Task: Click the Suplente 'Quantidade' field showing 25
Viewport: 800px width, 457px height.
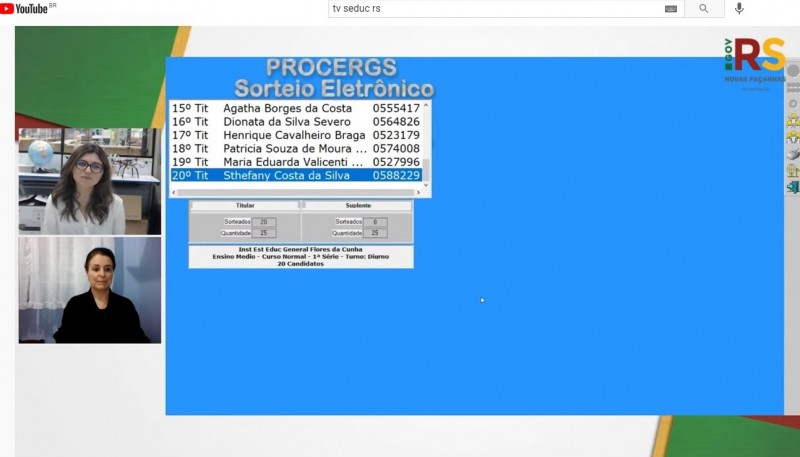Action: [375, 233]
